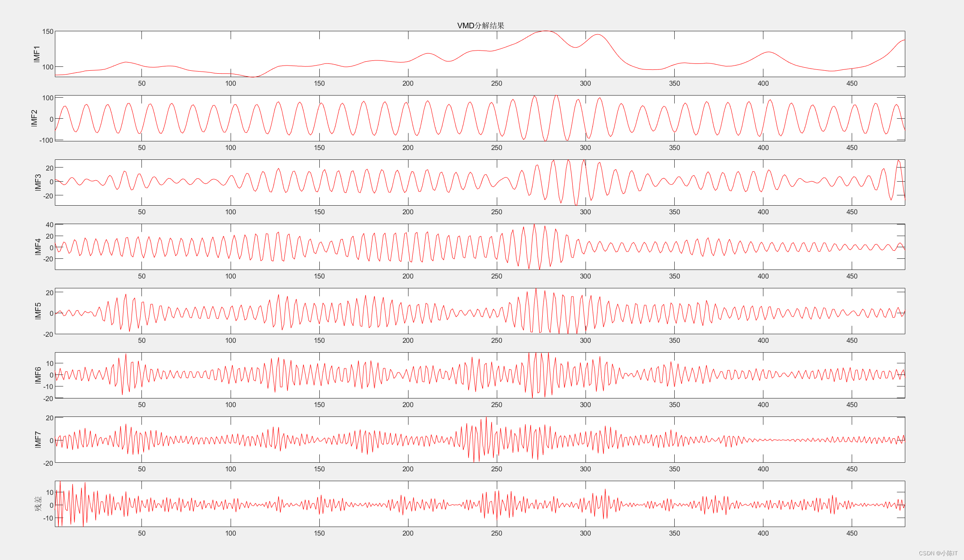Viewport: 964px width, 560px height.
Task: Select the IMF7 y-axis label
Action: pos(38,440)
